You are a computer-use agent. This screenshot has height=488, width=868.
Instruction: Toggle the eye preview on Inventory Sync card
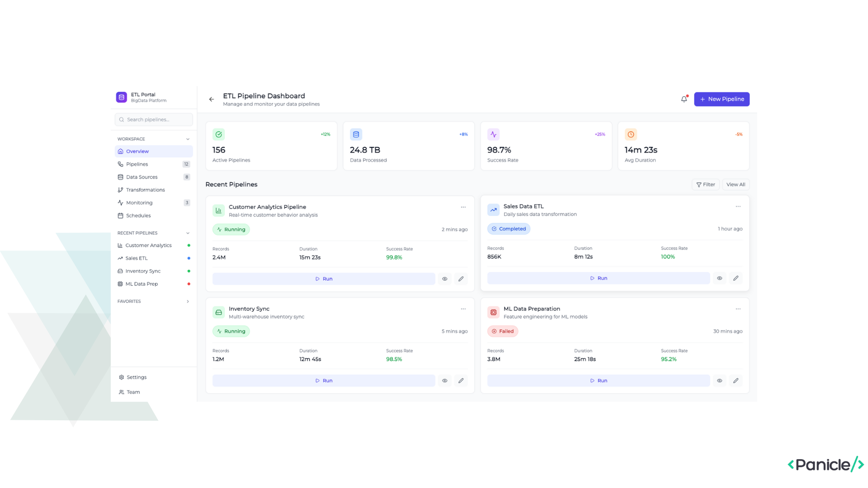coord(444,380)
